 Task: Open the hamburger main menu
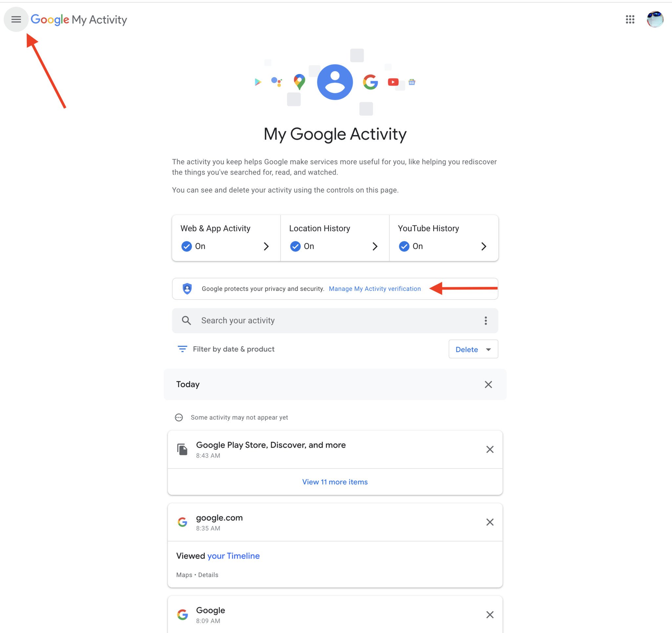pyautogui.click(x=16, y=19)
